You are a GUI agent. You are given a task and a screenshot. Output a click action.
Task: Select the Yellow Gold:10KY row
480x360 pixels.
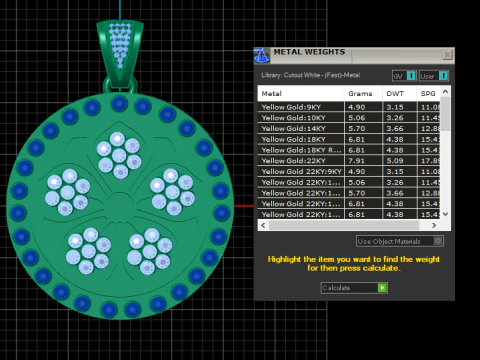pyautogui.click(x=349, y=118)
